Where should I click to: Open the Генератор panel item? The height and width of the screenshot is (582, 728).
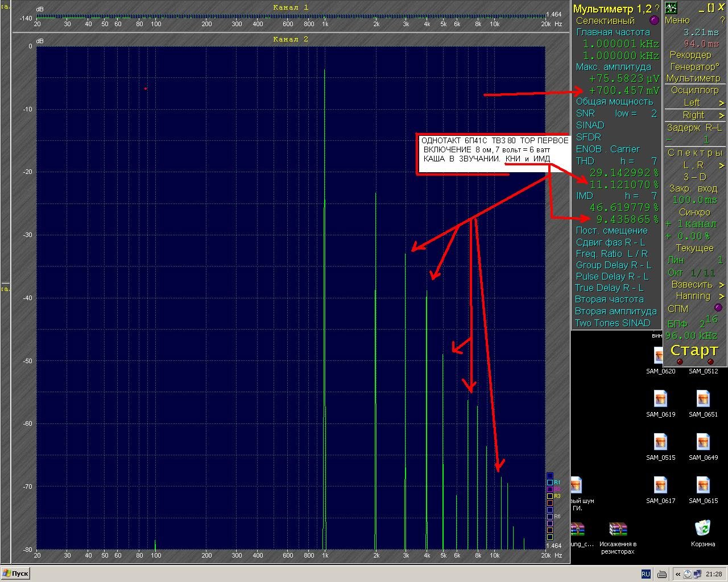tap(694, 66)
